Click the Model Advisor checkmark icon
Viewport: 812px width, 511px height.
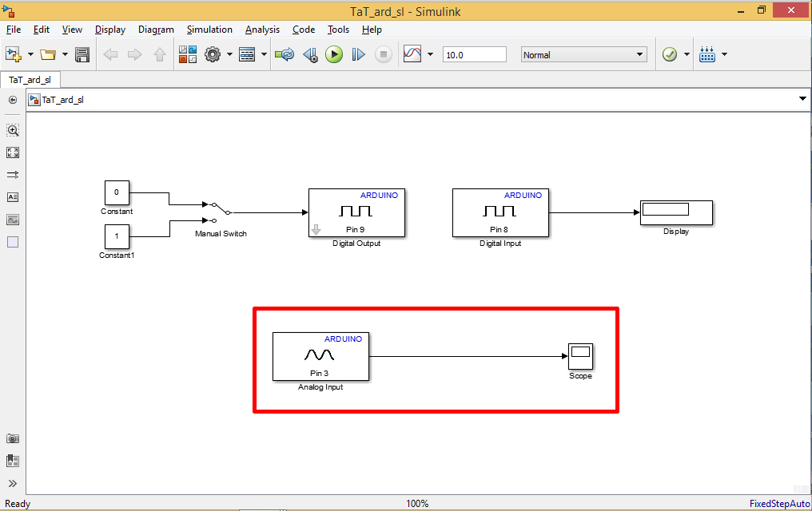670,54
